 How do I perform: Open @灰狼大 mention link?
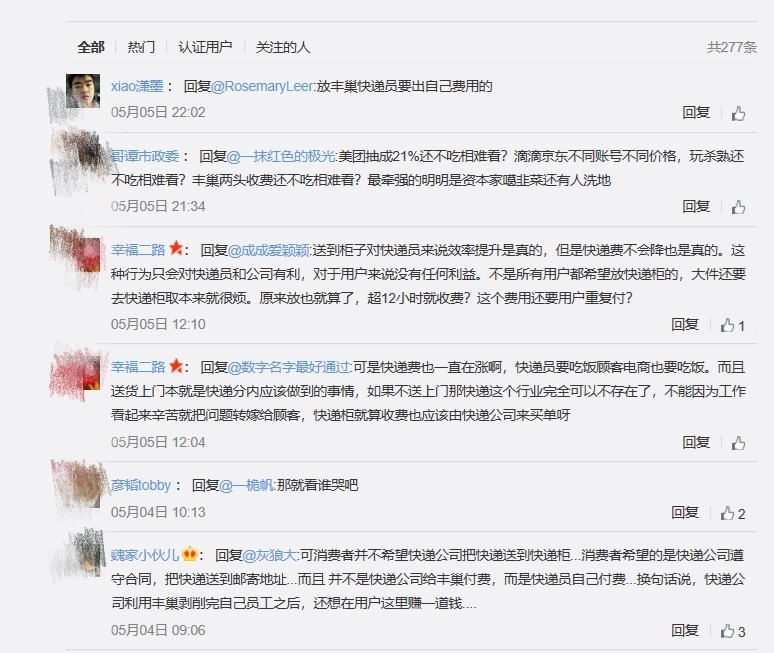(270, 555)
